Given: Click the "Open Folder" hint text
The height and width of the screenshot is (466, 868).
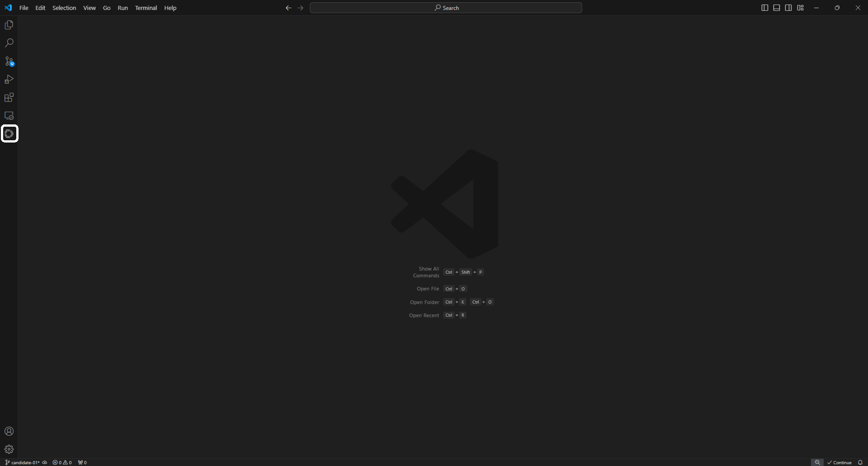Looking at the screenshot, I should 425,302.
